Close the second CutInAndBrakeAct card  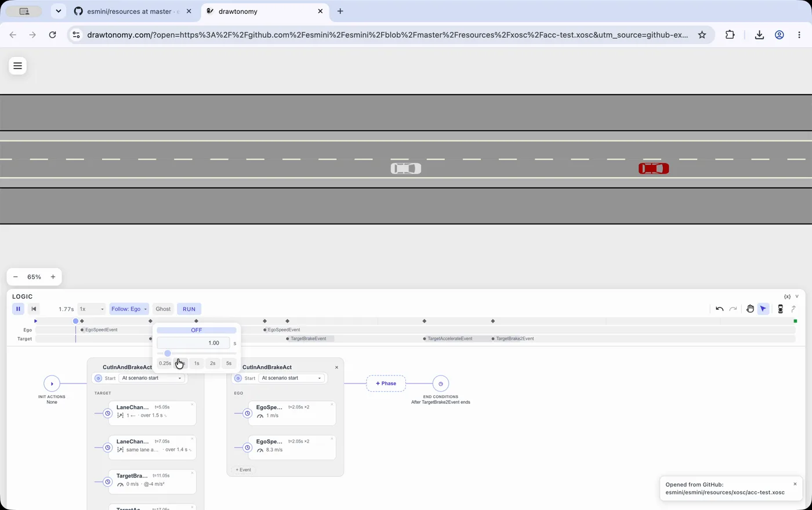point(336,367)
